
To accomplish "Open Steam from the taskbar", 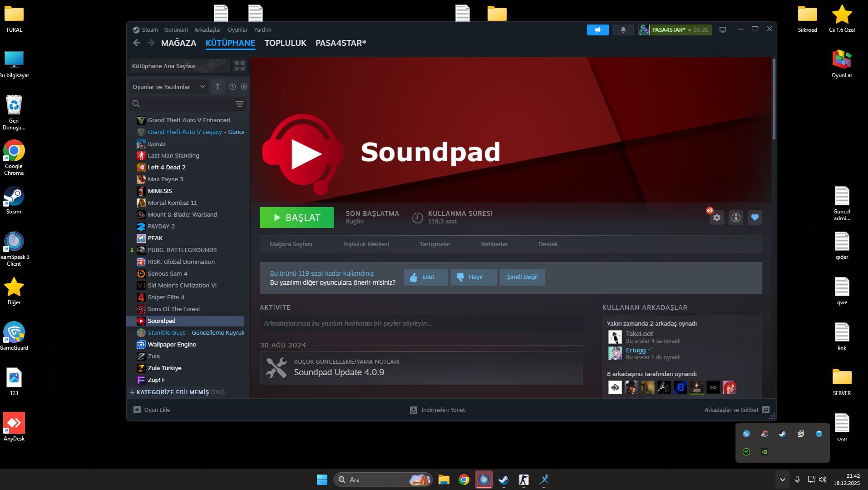I will (503, 480).
